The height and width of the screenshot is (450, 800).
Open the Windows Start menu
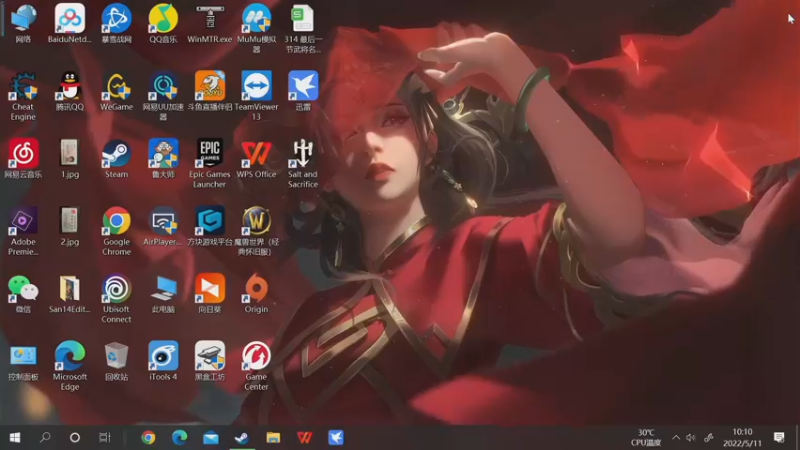tap(15, 438)
